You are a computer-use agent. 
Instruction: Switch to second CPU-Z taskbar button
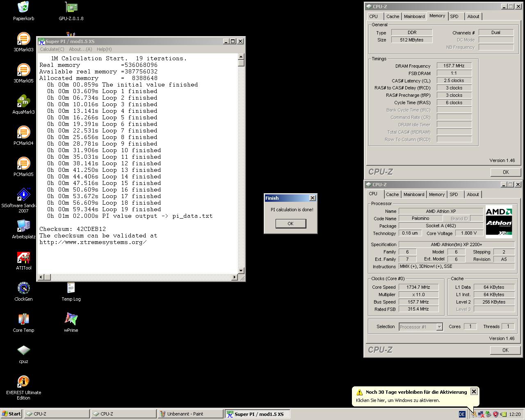point(123,414)
